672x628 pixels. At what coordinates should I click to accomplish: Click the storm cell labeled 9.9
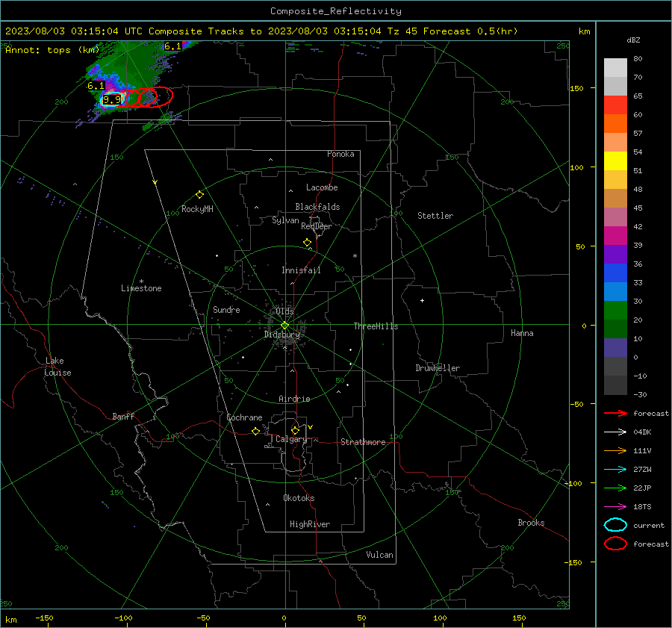click(112, 99)
